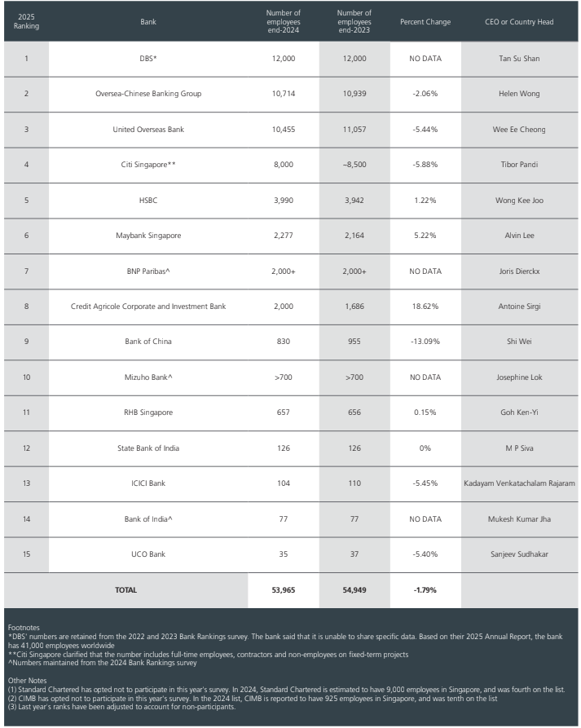The image size is (581, 728).
Task: Click the 'Number of employees end-2024' header
Action: click(x=283, y=21)
